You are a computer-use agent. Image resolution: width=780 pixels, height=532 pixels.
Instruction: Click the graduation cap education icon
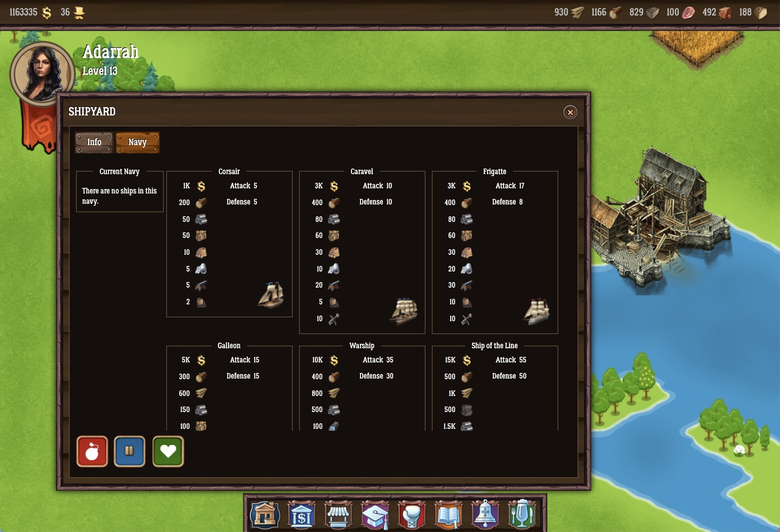click(375, 515)
